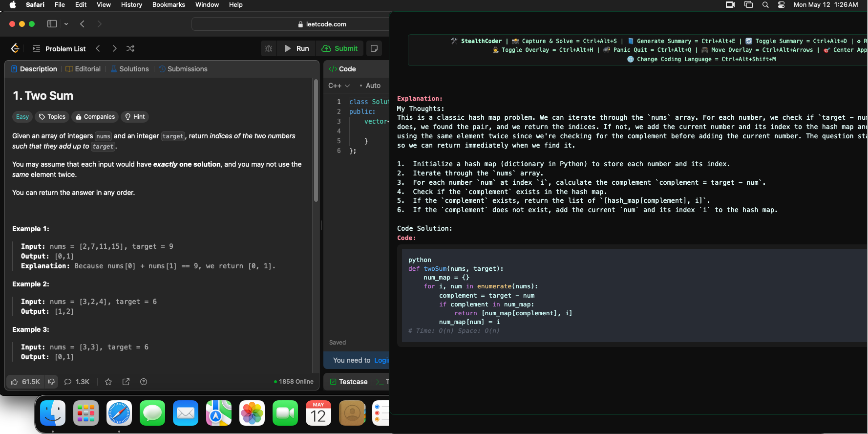
Task: Pick a random problem with shuffle icon
Action: (x=130, y=48)
